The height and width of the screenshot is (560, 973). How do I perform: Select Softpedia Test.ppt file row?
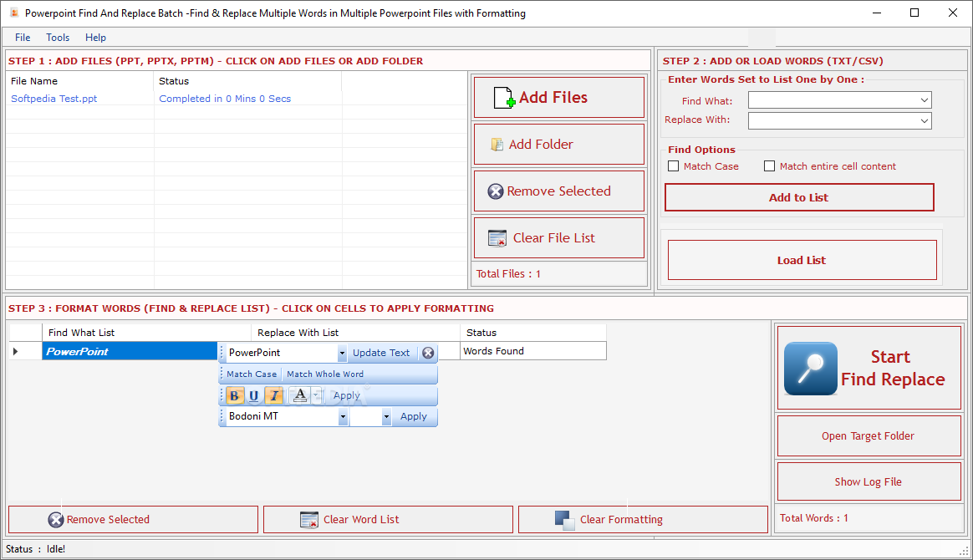[236, 99]
